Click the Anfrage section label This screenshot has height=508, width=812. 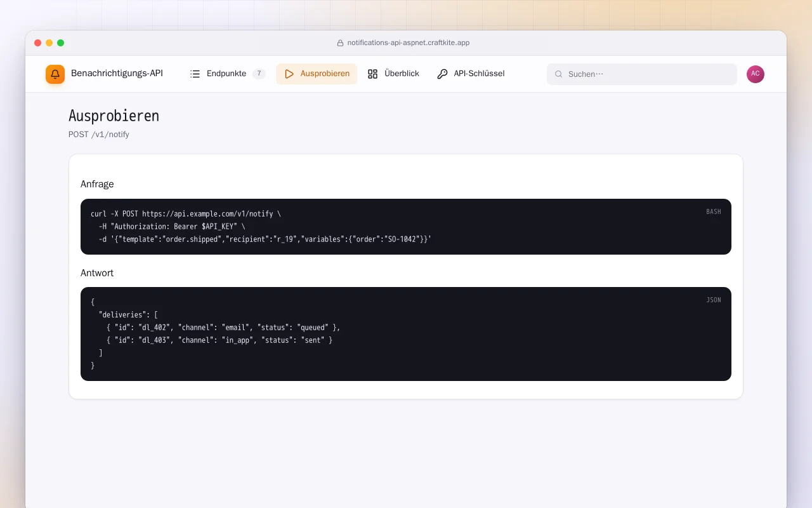[x=97, y=184]
